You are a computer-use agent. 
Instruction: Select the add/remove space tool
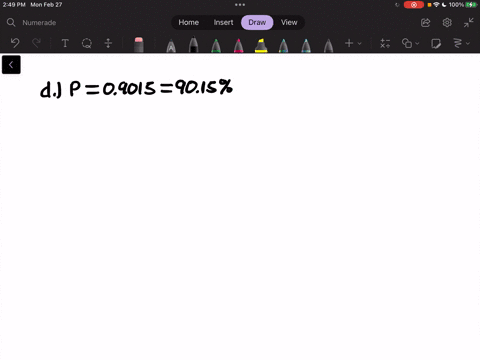pos(108,43)
